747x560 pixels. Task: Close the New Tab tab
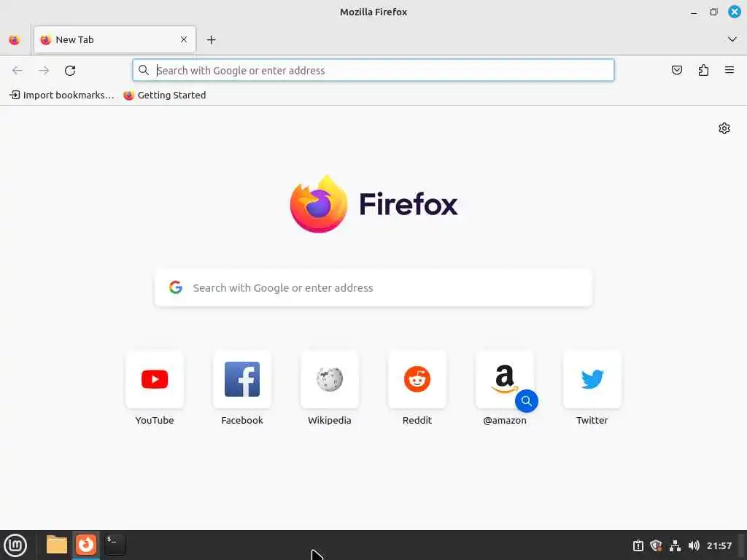coord(184,39)
